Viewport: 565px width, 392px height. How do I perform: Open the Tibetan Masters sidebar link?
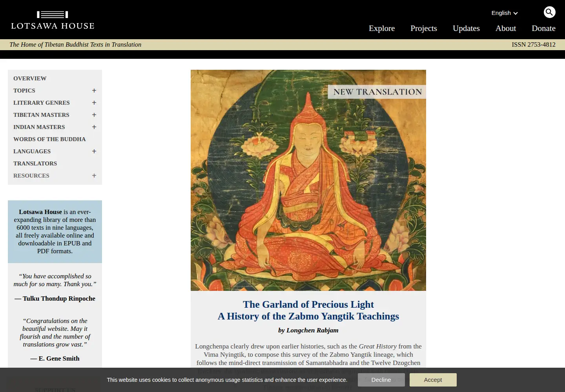coord(41,115)
